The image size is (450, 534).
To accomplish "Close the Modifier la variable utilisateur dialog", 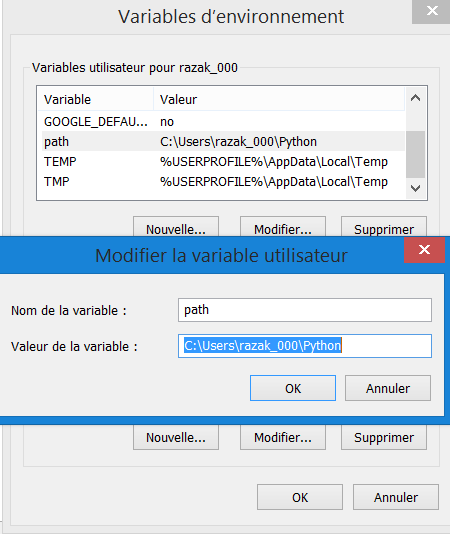I will point(424,250).
